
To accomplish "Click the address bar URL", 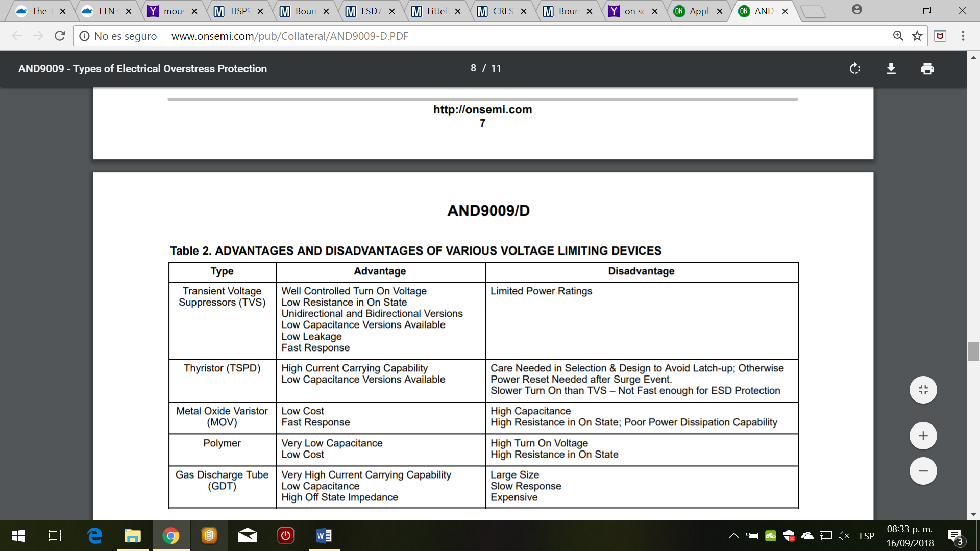I will (290, 36).
